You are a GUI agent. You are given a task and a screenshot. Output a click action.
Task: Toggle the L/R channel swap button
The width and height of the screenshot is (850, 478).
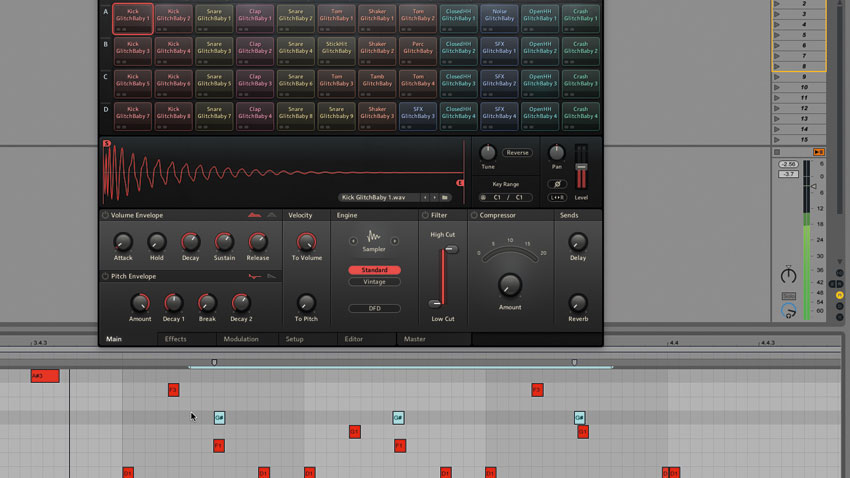coord(557,197)
